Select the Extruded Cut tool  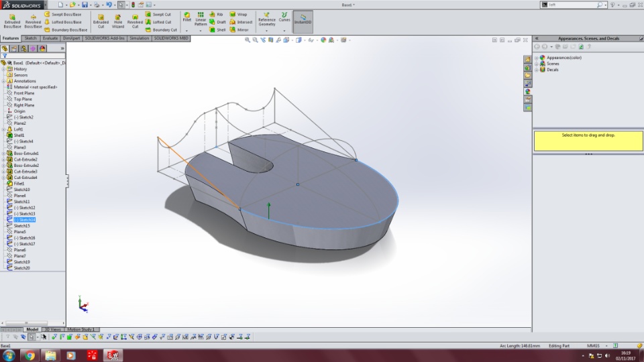point(101,21)
